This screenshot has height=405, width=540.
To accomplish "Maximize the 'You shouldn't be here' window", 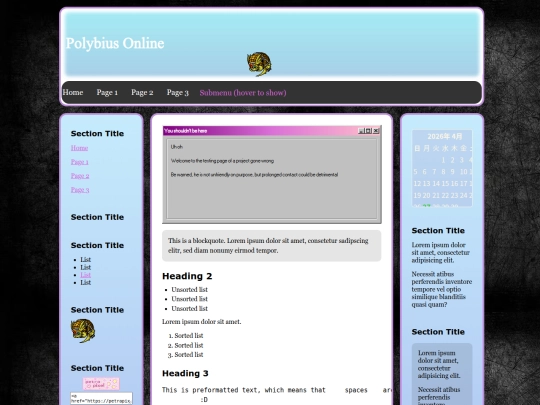I will pos(368,131).
